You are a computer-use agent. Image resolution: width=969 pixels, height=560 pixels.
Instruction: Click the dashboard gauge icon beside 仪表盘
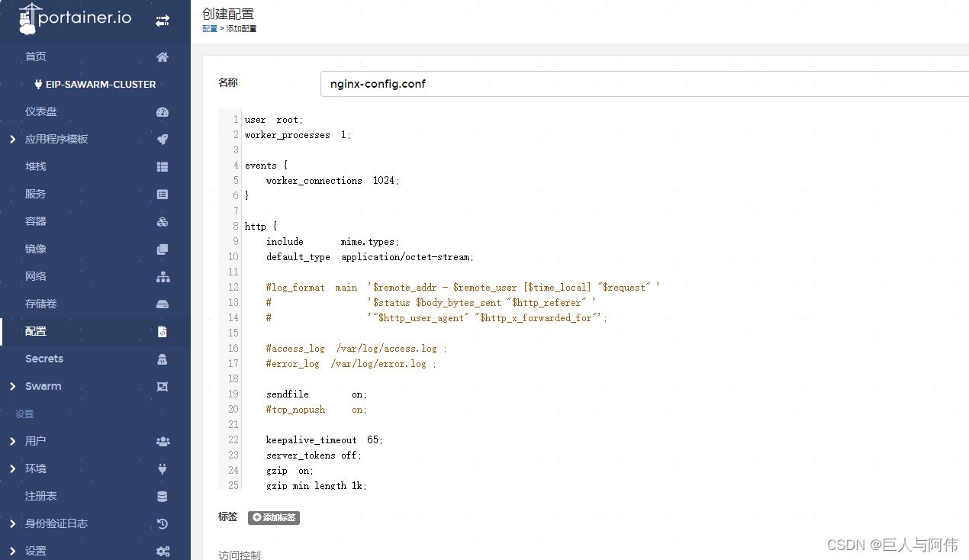(x=162, y=111)
